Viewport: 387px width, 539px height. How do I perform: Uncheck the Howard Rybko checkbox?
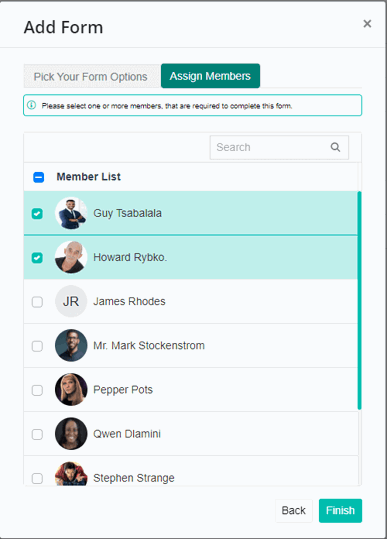click(37, 257)
